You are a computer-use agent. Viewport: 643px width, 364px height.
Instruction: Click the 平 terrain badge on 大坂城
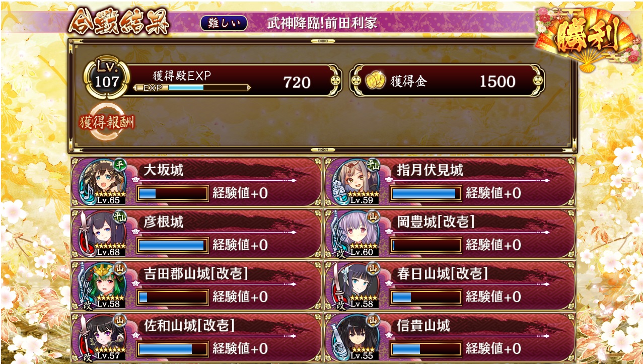point(119,164)
